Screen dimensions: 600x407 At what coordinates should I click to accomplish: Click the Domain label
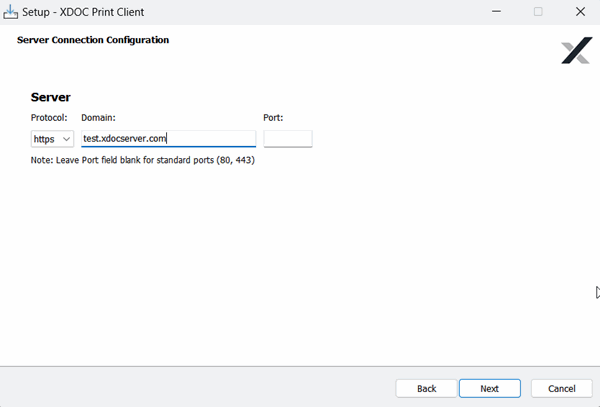point(99,118)
